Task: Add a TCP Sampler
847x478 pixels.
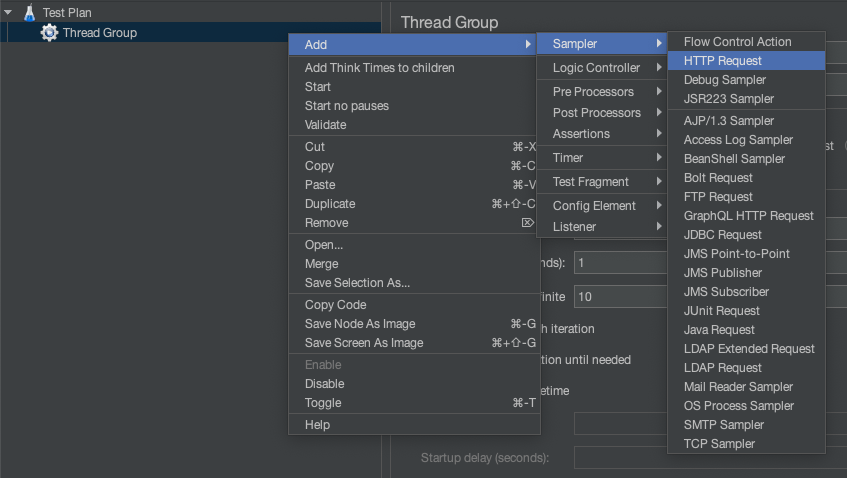Action: [x=747, y=443]
